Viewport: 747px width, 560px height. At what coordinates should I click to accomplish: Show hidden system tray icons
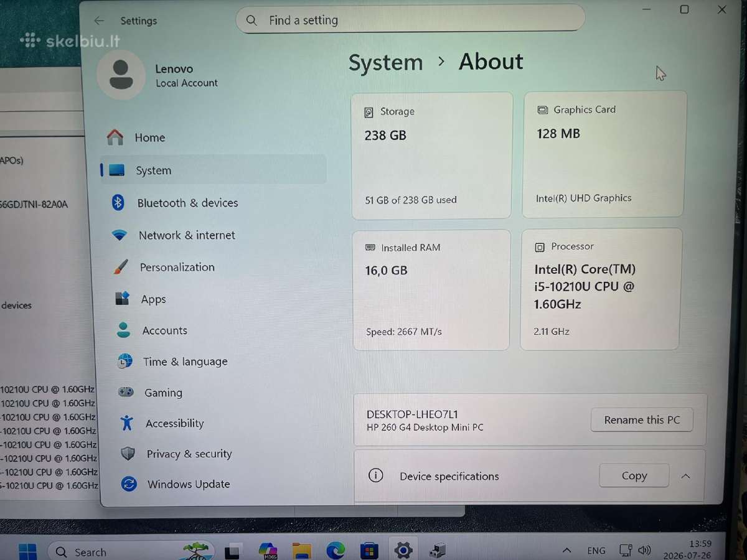pos(566,551)
